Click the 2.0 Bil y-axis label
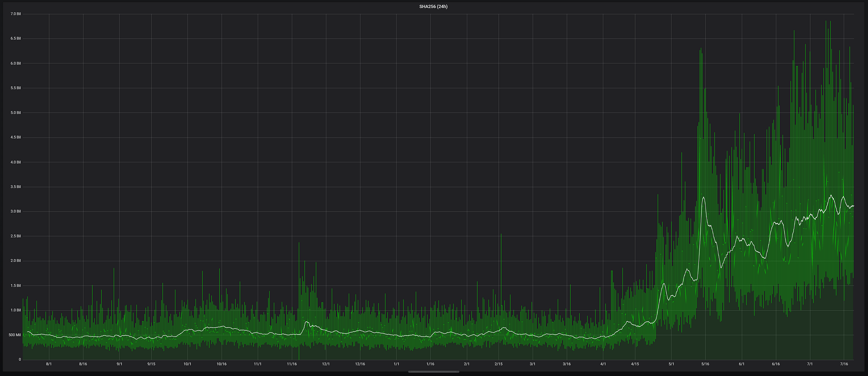 point(16,261)
